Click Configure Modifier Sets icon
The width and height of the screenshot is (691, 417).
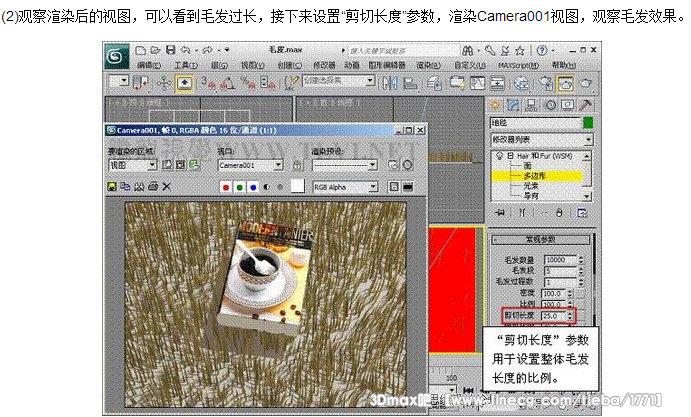(582, 213)
